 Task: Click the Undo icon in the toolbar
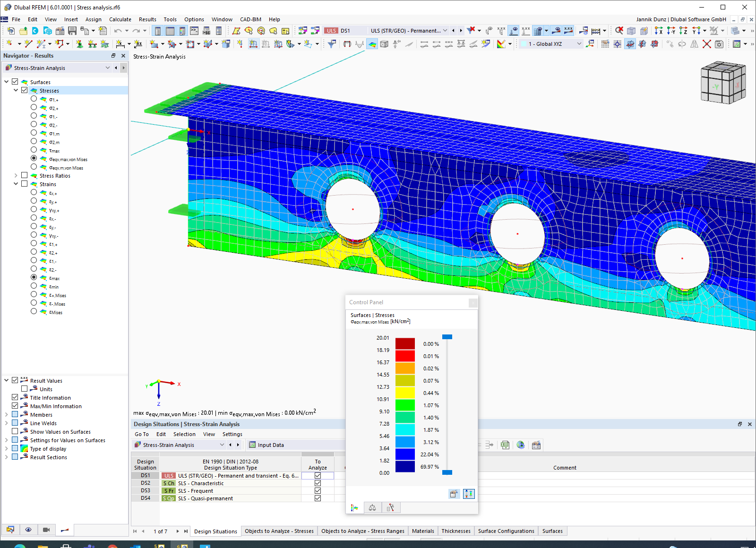tap(118, 30)
